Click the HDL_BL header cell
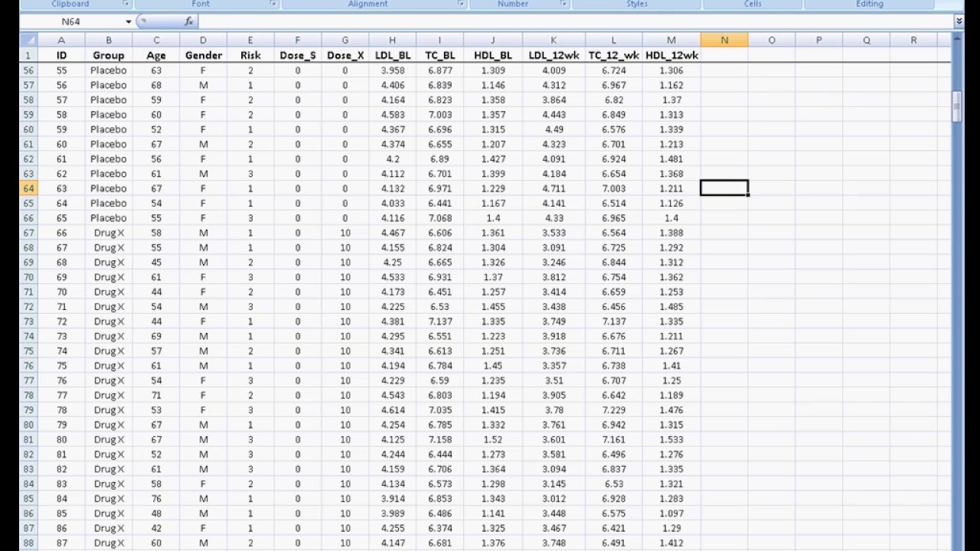This screenshot has width=980, height=551. point(492,55)
